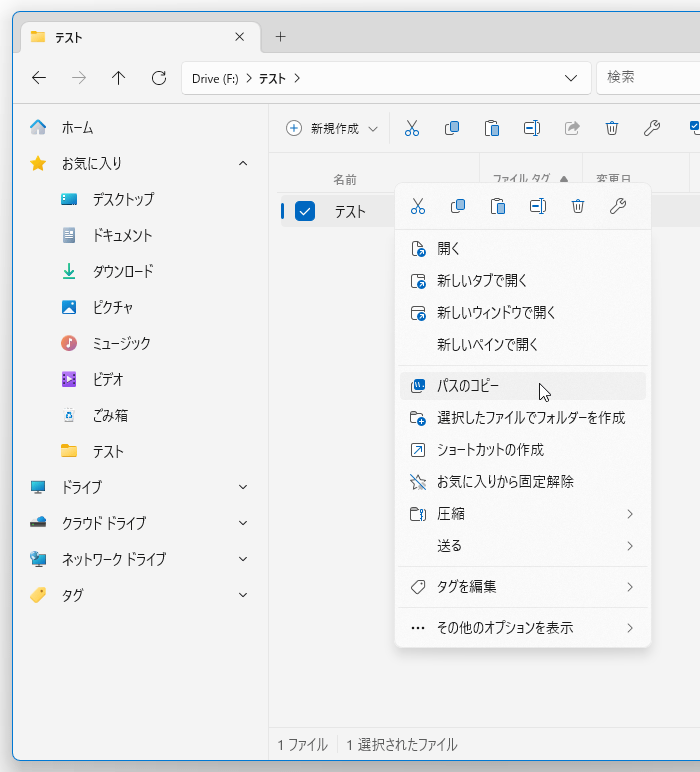The height and width of the screenshot is (772, 700).
Task: Expand the ネットワーク ドライブ section
Action: (x=243, y=559)
